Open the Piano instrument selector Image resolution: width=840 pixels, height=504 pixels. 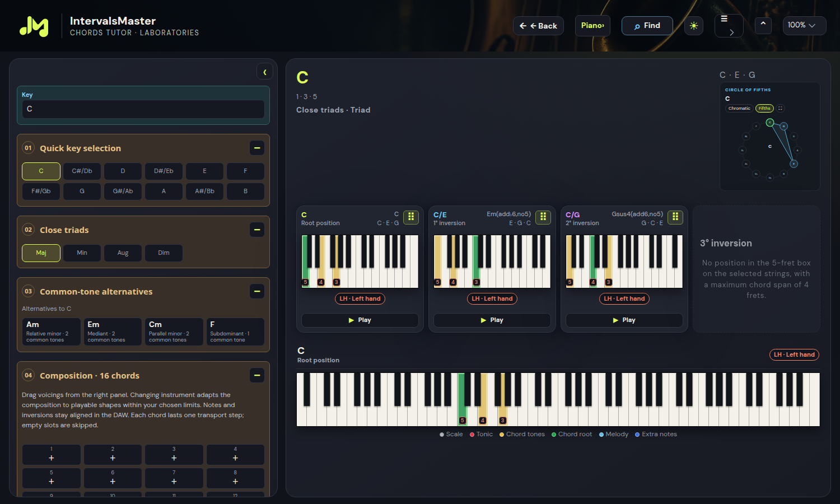pos(592,25)
